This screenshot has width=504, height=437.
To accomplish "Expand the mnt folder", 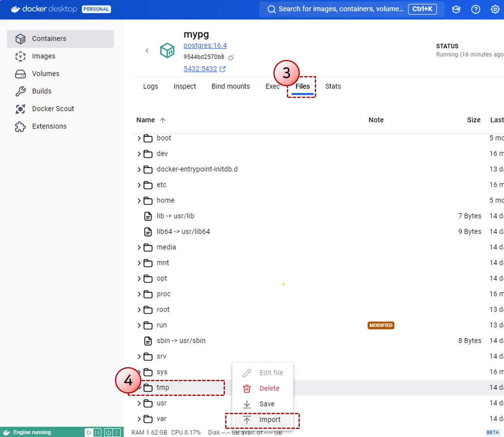I will (x=139, y=263).
